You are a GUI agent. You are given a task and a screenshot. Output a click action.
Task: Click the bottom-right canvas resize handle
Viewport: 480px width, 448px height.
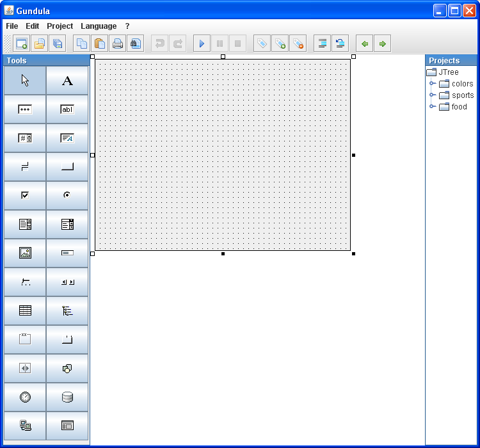(353, 253)
